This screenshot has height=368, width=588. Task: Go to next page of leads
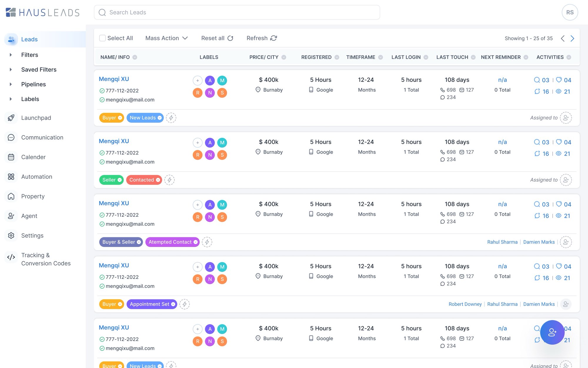pyautogui.click(x=572, y=39)
